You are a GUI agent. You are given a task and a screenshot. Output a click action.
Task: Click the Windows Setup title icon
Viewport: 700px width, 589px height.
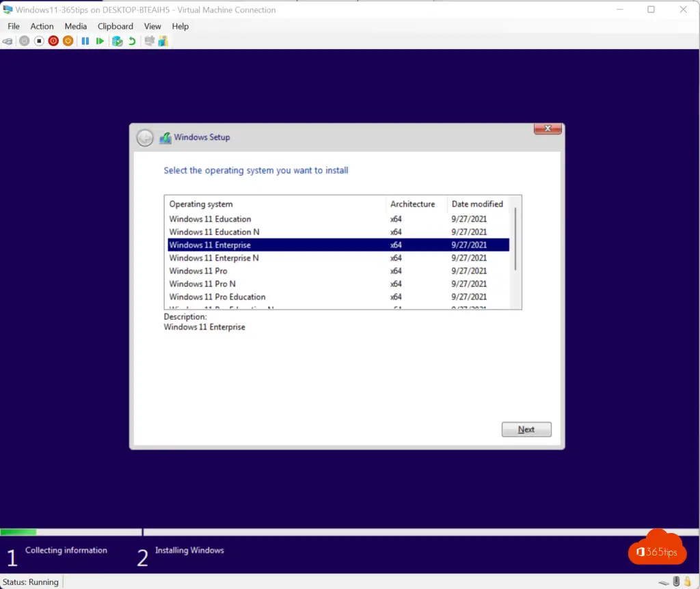coord(165,138)
